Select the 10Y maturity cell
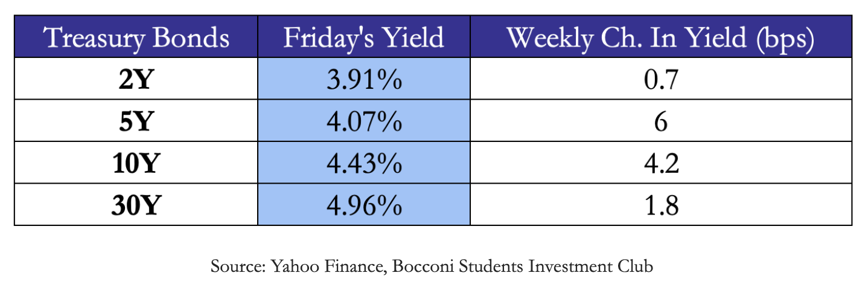The width and height of the screenshot is (868, 290). coord(136,164)
